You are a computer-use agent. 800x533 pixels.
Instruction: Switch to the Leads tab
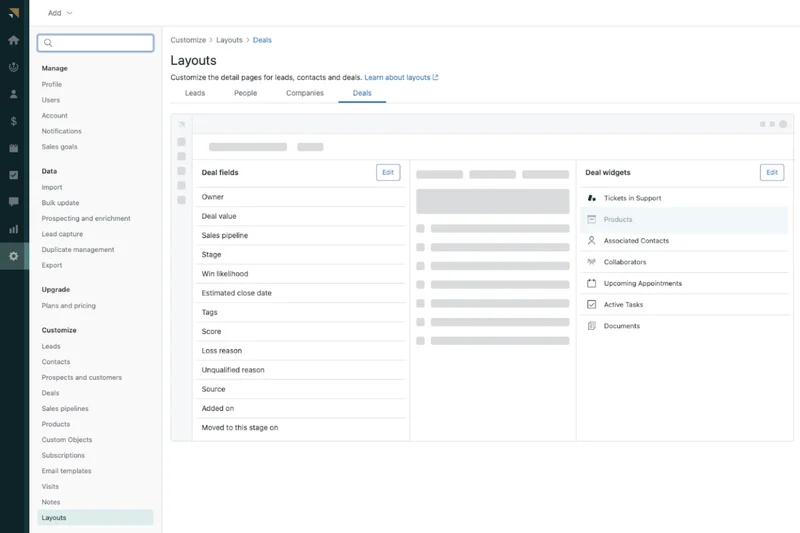pyautogui.click(x=195, y=93)
